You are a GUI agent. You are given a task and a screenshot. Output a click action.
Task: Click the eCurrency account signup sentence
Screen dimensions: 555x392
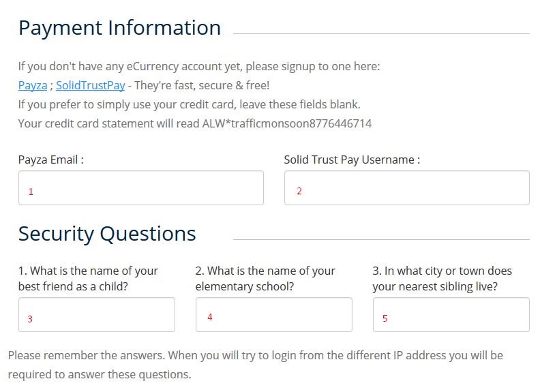199,66
